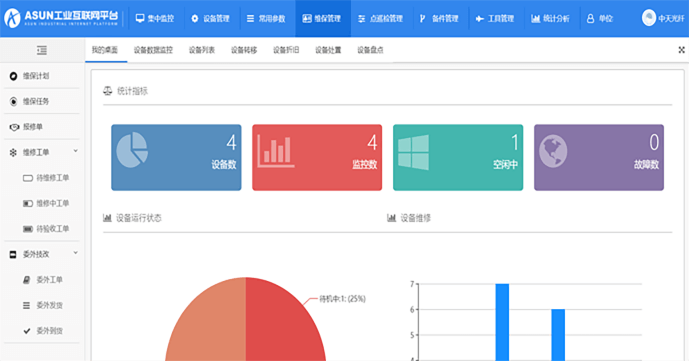Screen dimensions: 689x362
Task: Open the user name menu beside the avatar
Action: [671, 19]
